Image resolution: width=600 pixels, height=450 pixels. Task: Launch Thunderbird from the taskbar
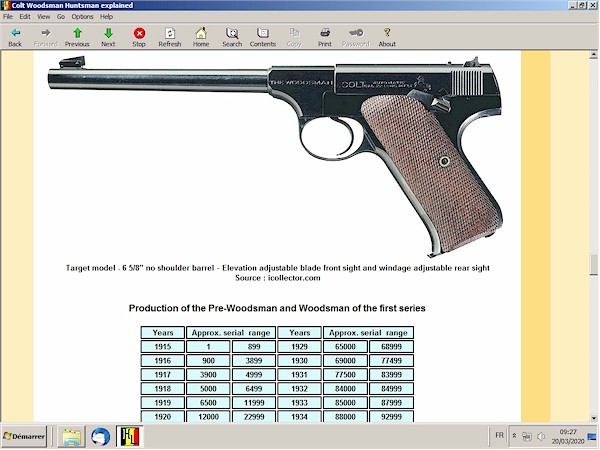pyautogui.click(x=101, y=437)
